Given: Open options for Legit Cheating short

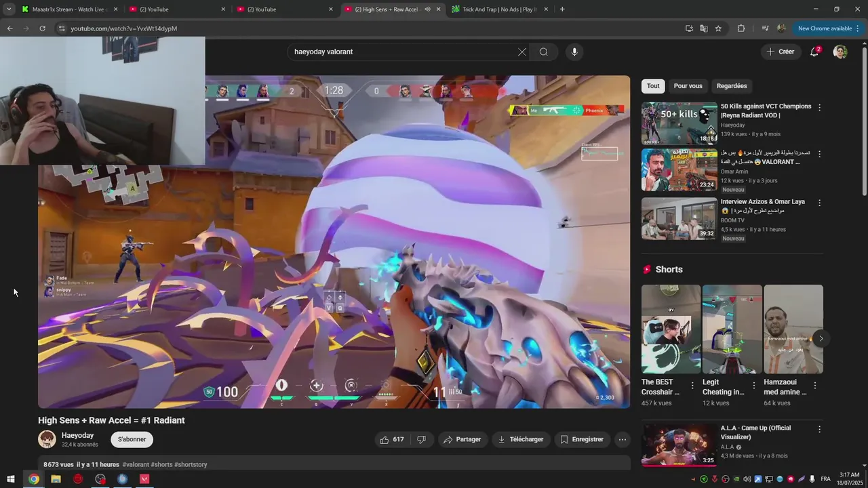Looking at the screenshot, I should (x=753, y=385).
